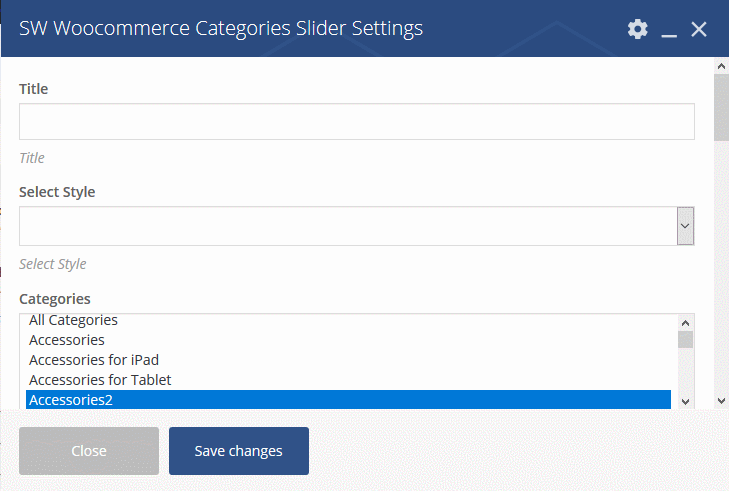729x491 pixels.
Task: Click the dialog scroll down arrow
Action: 722,401
